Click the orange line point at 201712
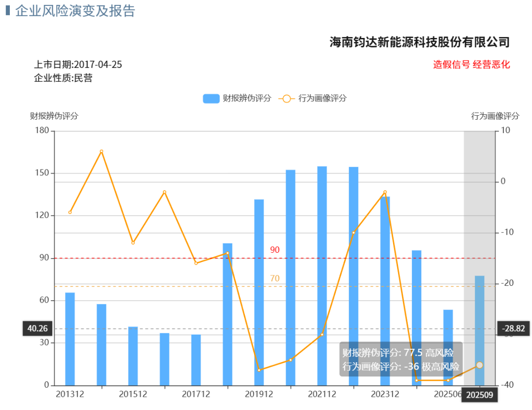The image size is (532, 410). (196, 263)
